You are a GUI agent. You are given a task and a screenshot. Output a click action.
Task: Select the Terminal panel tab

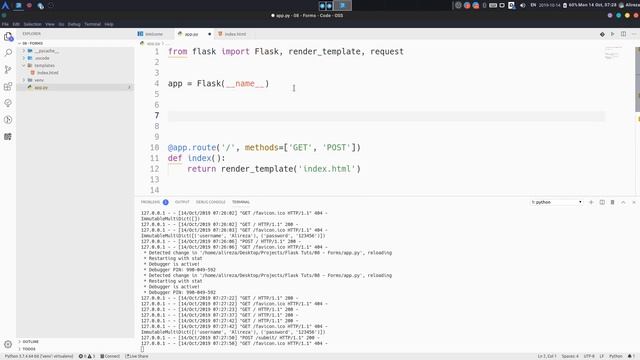pos(241,202)
